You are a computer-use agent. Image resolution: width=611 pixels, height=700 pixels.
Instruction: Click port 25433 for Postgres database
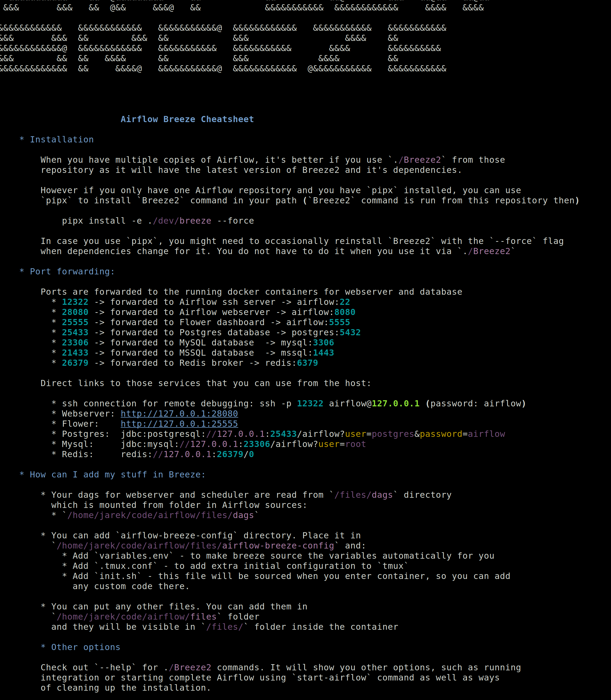click(75, 333)
